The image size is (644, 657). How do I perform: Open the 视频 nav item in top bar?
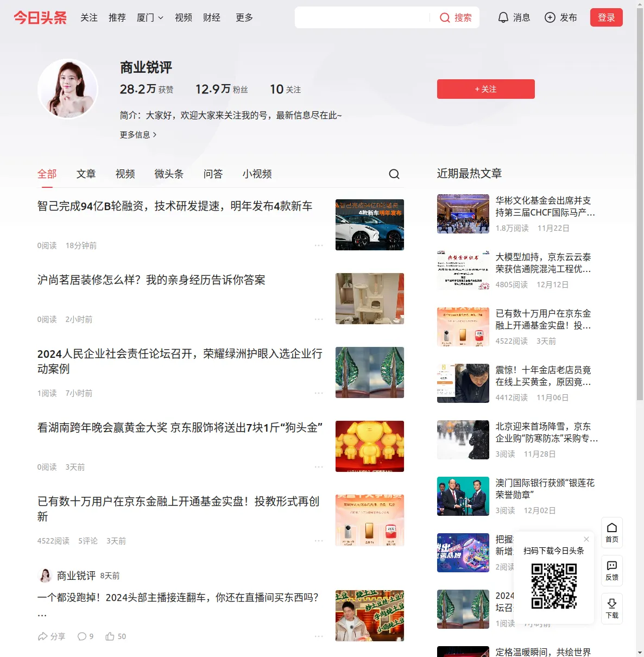click(x=184, y=18)
